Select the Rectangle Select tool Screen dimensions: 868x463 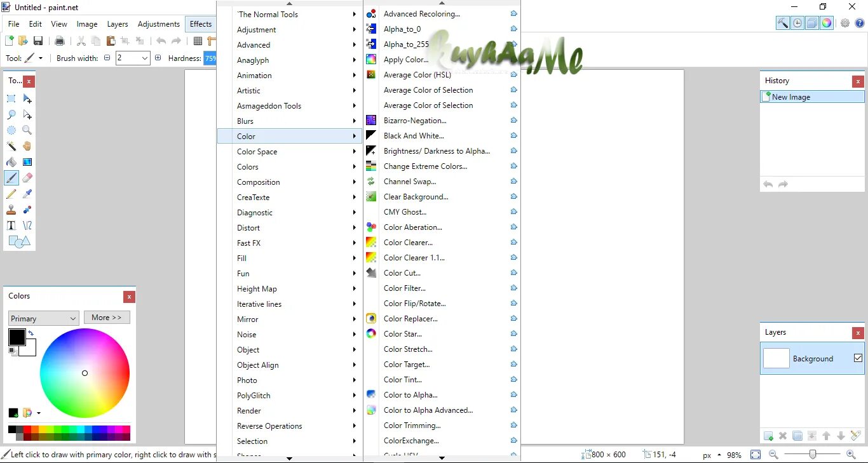pyautogui.click(x=11, y=98)
